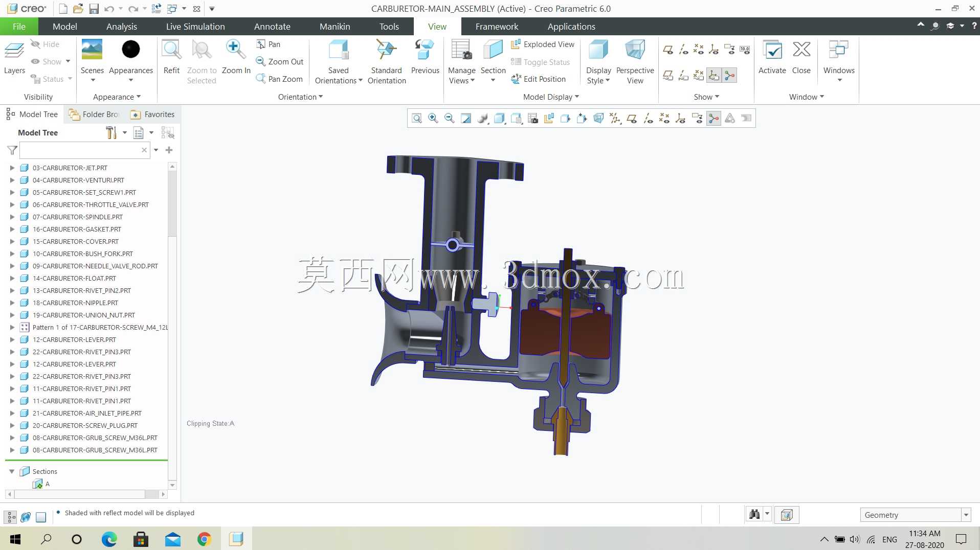Open Display Style dropdown
This screenshot has width=980, height=550.
pos(598,76)
